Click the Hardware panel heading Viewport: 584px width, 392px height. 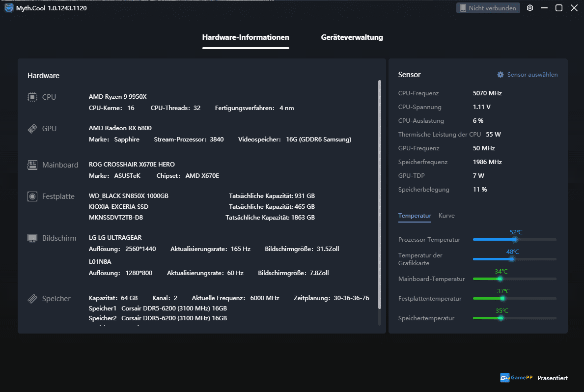click(x=43, y=76)
